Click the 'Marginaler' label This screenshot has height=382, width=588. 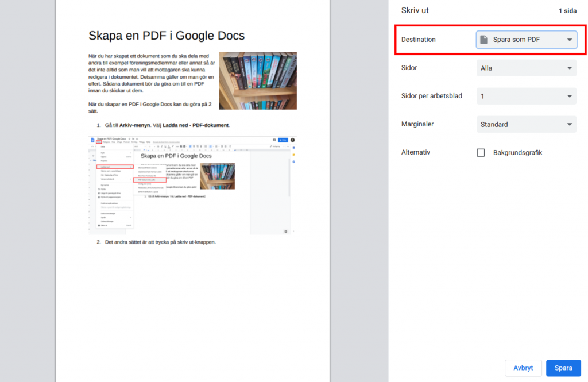pyautogui.click(x=417, y=124)
